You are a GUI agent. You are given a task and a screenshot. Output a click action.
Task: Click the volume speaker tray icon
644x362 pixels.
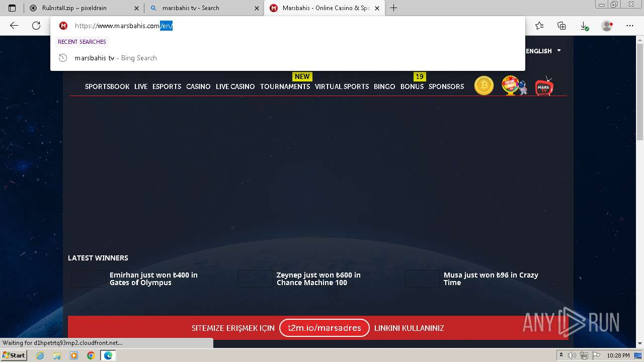coord(572,355)
